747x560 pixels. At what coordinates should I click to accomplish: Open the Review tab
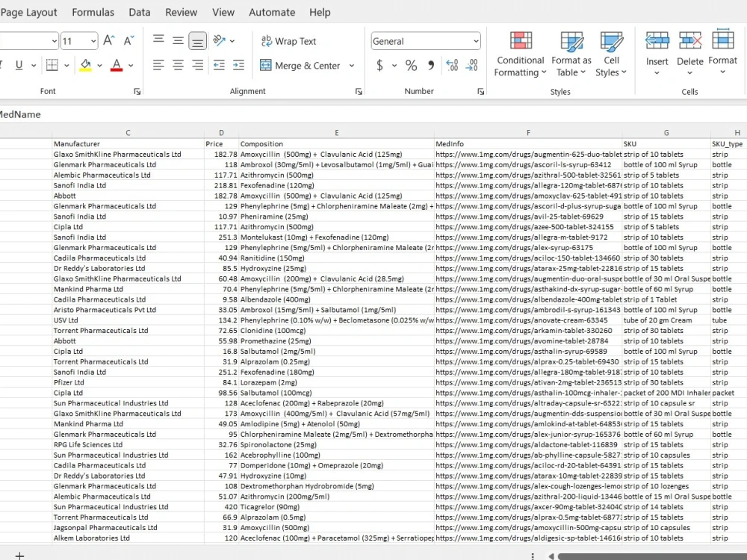[181, 13]
